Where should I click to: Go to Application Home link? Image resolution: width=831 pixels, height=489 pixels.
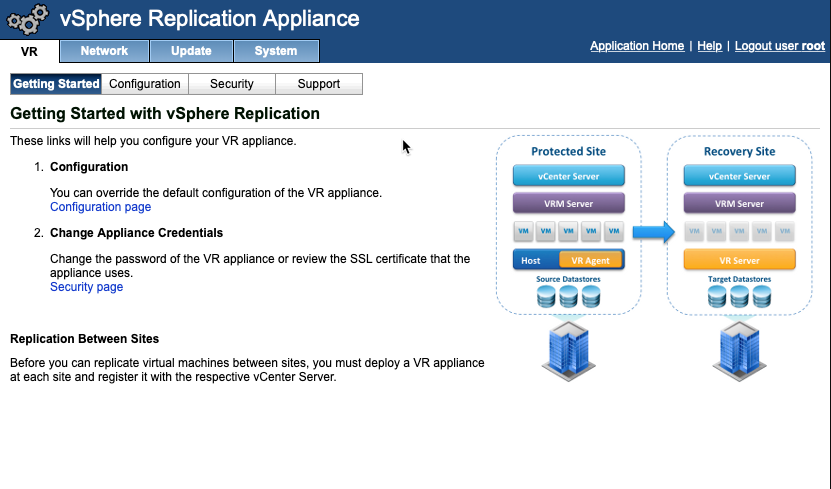point(637,46)
